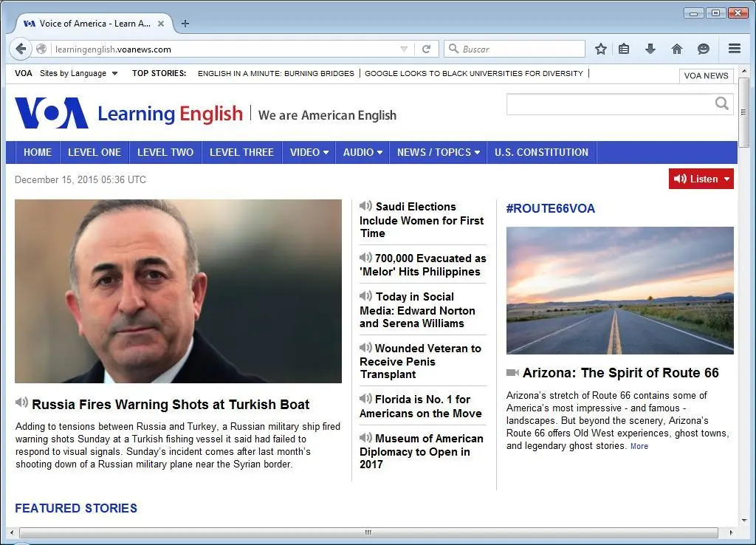Click speaker icon beside Wounded Veteran story
The image size is (756, 545).
365,347
